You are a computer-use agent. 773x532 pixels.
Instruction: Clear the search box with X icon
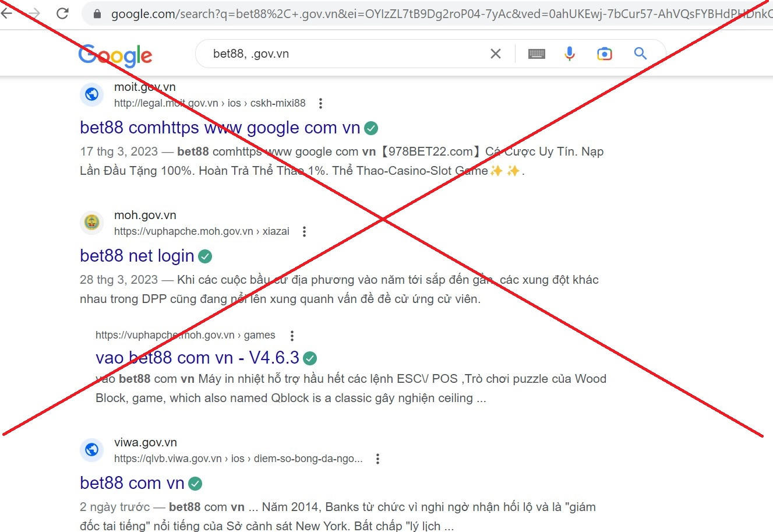pyautogui.click(x=496, y=54)
